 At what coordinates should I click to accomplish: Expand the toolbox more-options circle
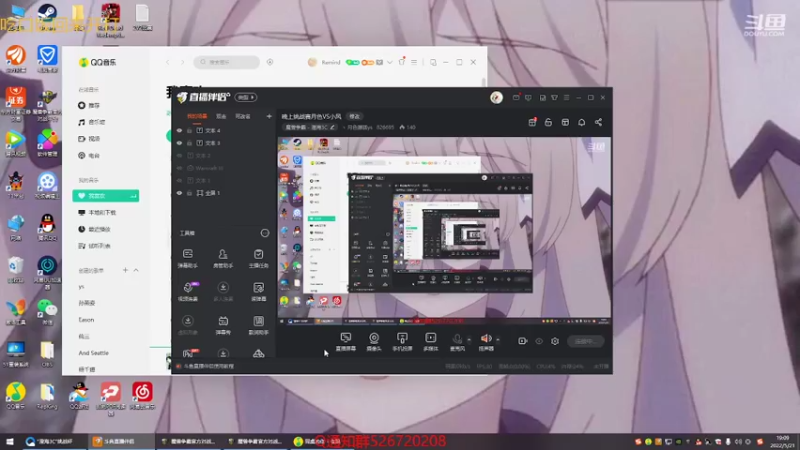coord(265,233)
